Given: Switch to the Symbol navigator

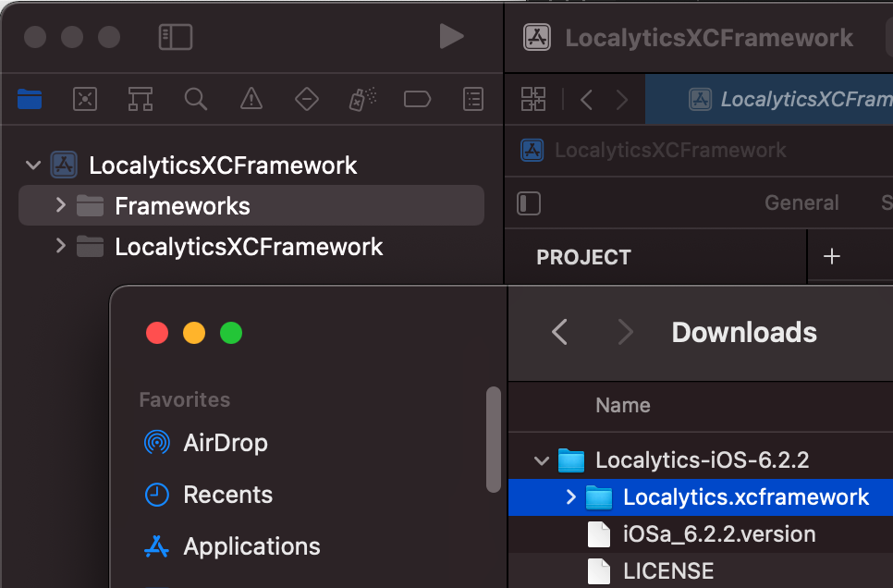Looking at the screenshot, I should click(x=141, y=99).
